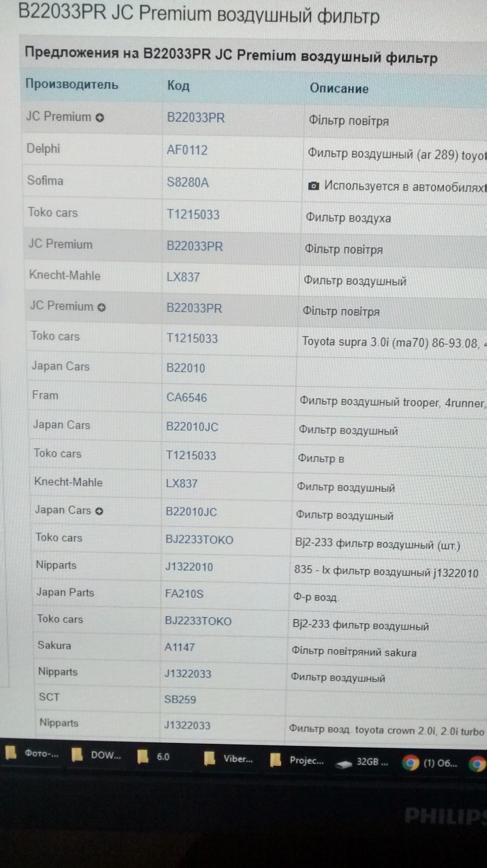487x868 pixels.
Task: Open the B22010 code link
Action: coord(186,368)
